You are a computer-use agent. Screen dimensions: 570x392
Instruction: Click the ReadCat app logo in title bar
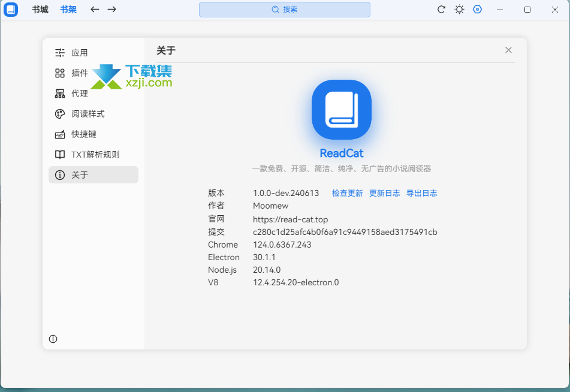(x=11, y=10)
